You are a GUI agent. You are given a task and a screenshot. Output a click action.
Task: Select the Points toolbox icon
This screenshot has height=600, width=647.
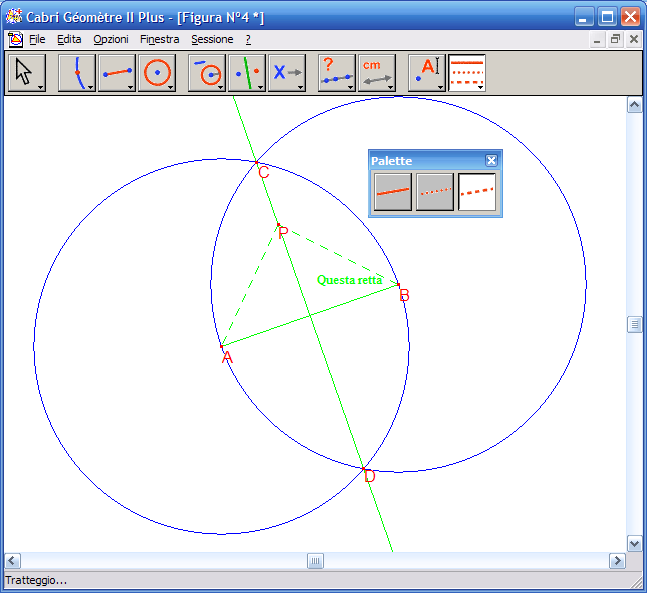(x=77, y=73)
